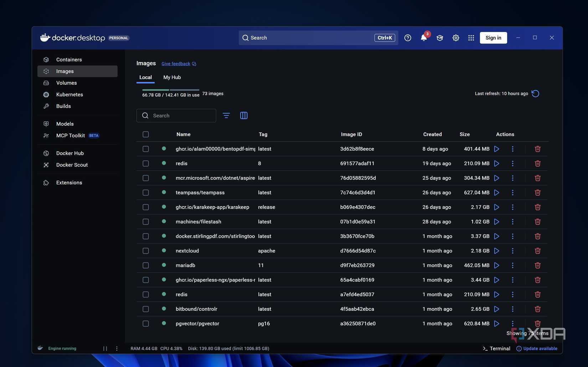Open more actions for bitbound/controlr

[513, 309]
